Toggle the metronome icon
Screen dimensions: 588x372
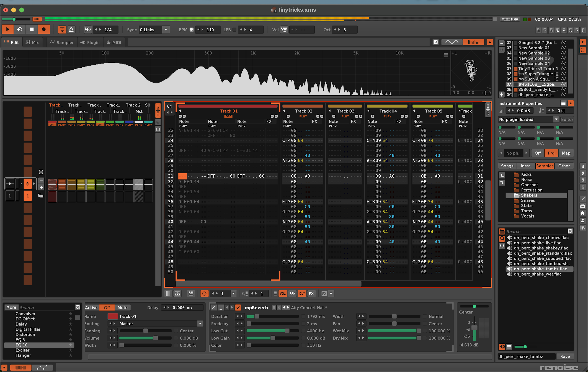(71, 30)
